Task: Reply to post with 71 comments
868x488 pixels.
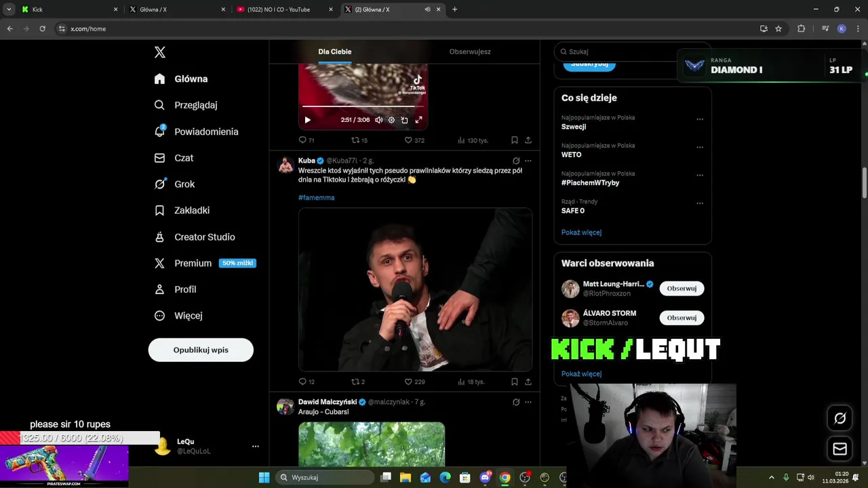Action: point(307,140)
